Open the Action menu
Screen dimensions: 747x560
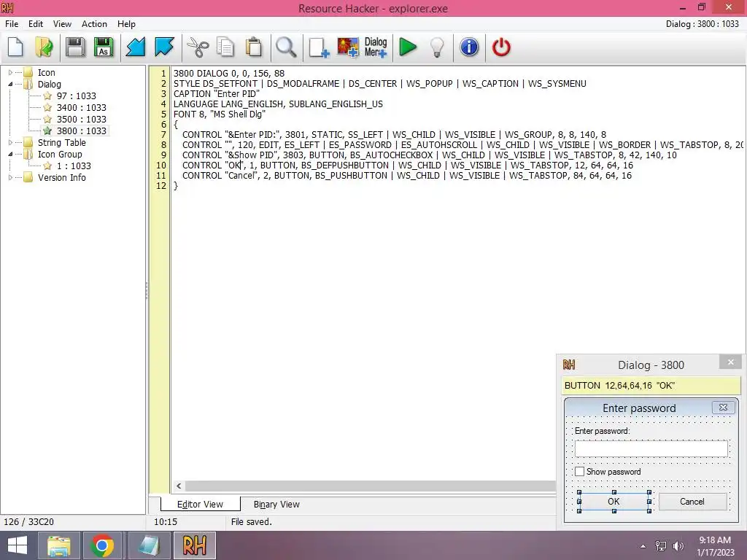click(x=94, y=24)
